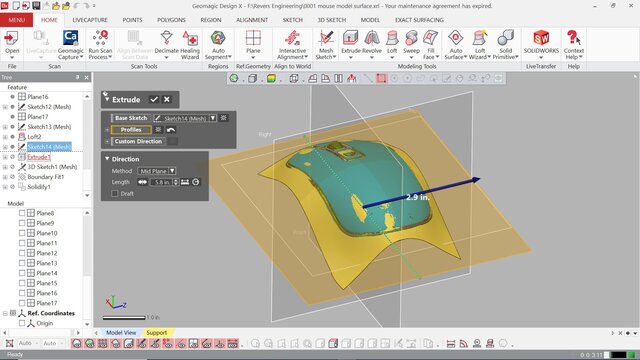Send model to SOLIDWORKS LiveTransfer
The width and height of the screenshot is (640, 360).
point(541,44)
